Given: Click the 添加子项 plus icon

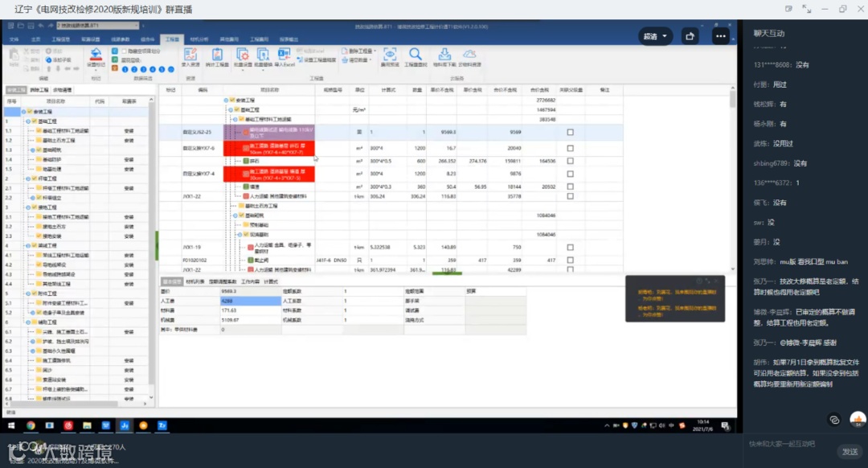Looking at the screenshot, I should [49, 60].
